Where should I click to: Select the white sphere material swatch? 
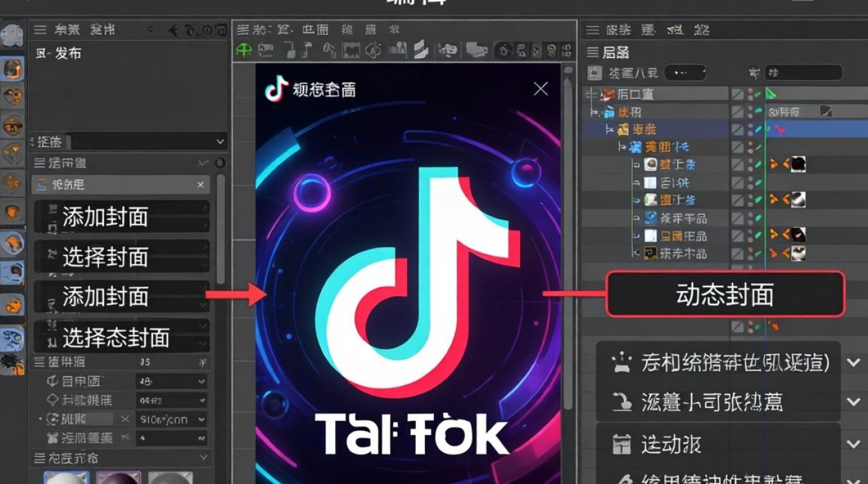point(66,478)
